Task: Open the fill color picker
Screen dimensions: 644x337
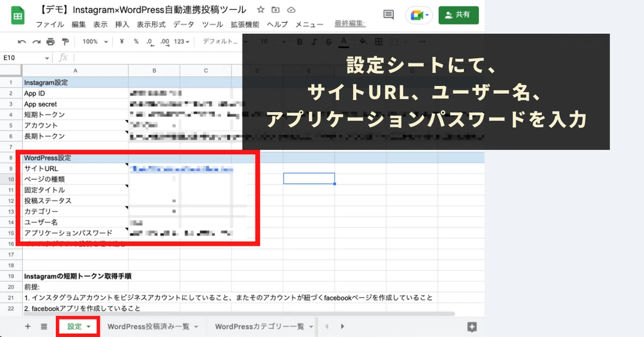Action: coord(363,41)
